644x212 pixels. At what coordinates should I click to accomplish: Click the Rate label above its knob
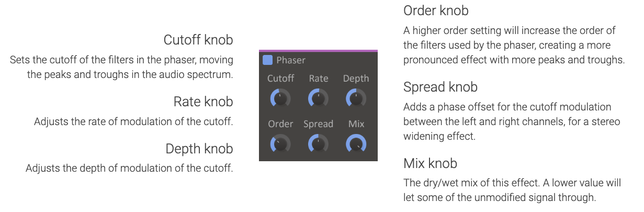point(319,79)
